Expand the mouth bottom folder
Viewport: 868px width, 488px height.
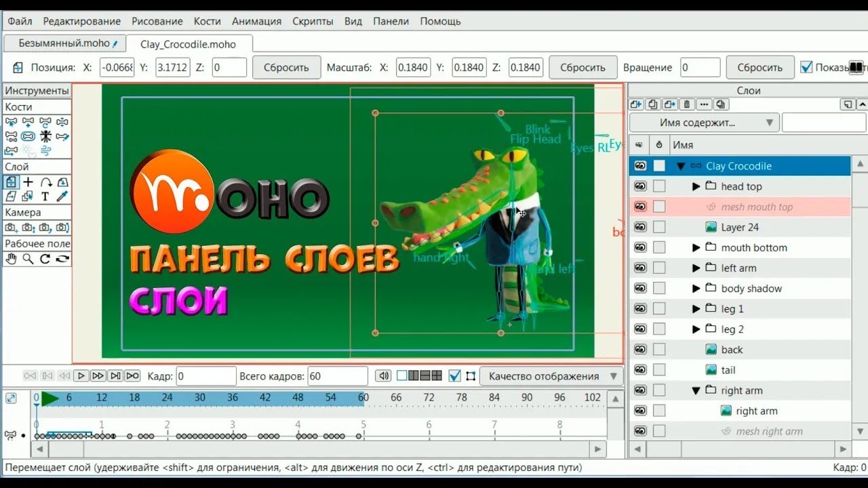pos(696,247)
